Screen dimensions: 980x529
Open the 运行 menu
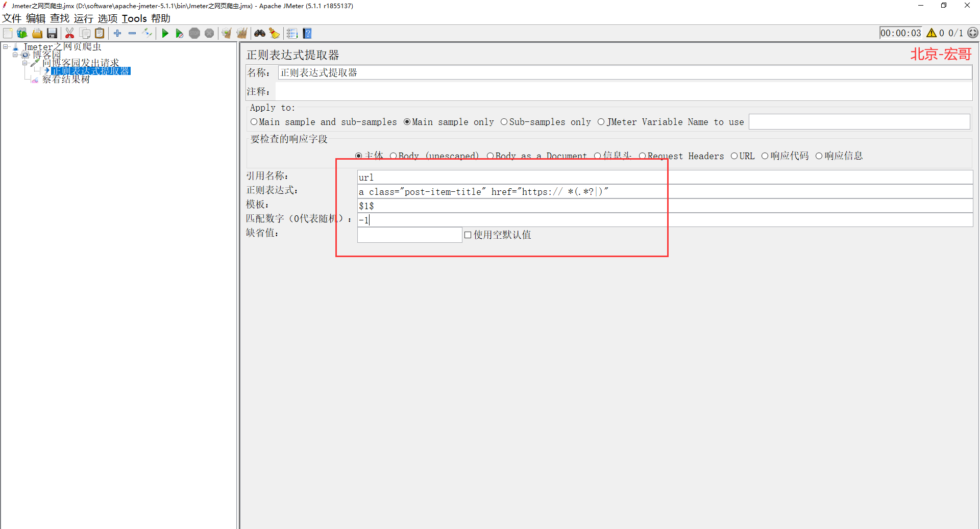(84, 18)
